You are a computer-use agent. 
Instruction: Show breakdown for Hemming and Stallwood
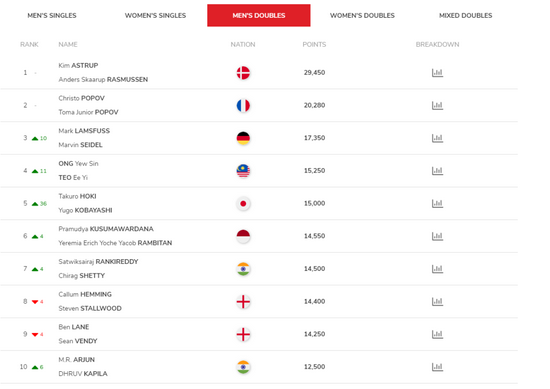[x=437, y=301]
